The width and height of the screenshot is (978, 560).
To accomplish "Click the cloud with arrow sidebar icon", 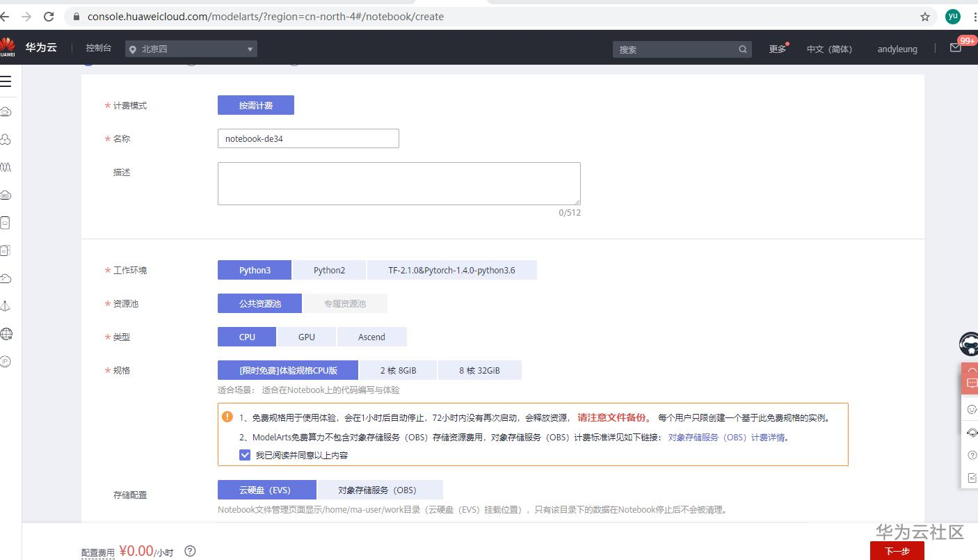I will (6, 278).
